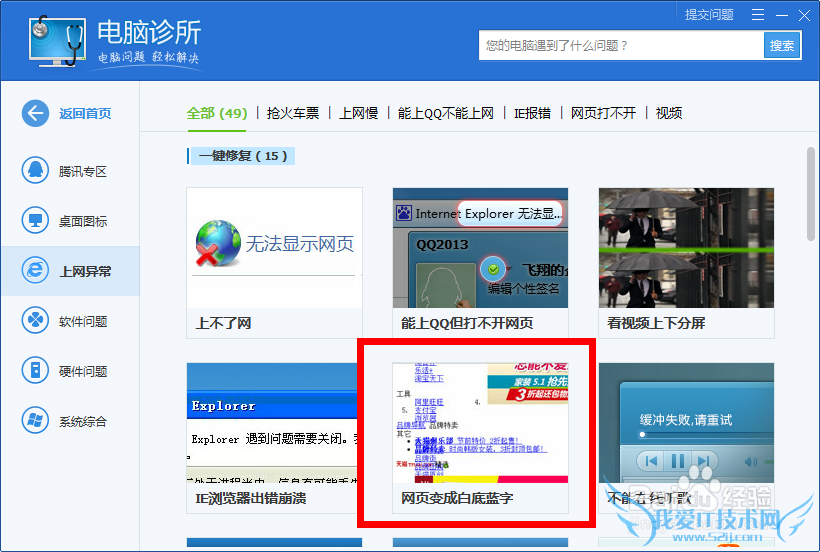Open the 上不了网 fix thumbnail
This screenshot has width=820, height=552.
[274, 248]
